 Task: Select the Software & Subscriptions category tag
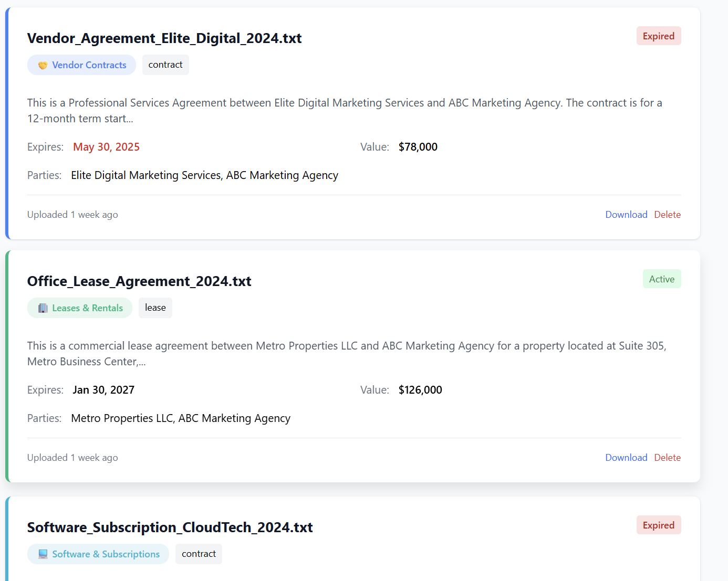98,554
